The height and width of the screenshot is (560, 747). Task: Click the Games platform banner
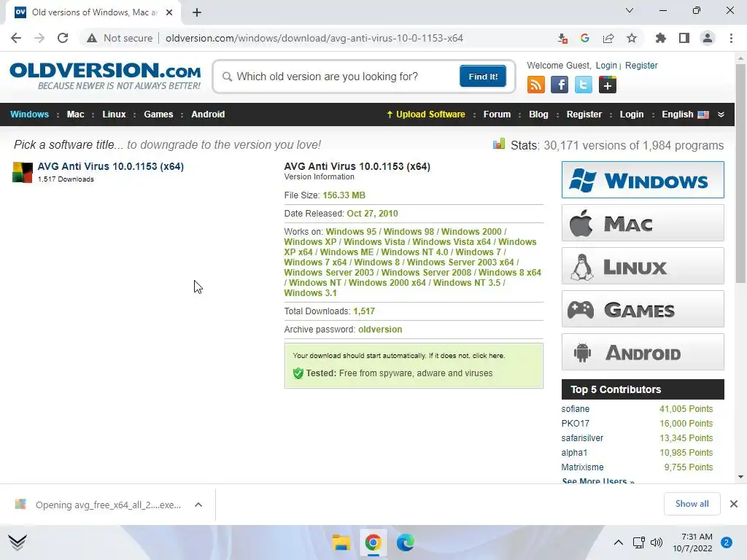coord(643,309)
